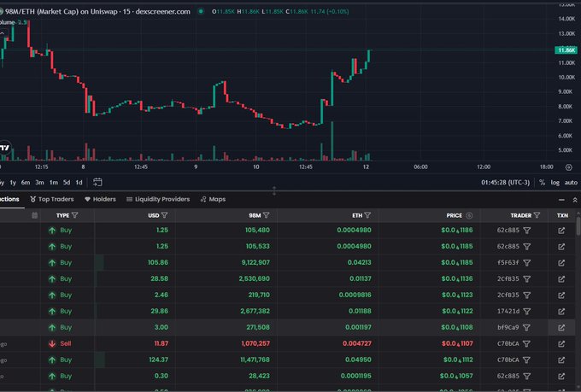Open transaction link for 105.86 USD buy
This screenshot has height=392, width=581.
point(561,263)
